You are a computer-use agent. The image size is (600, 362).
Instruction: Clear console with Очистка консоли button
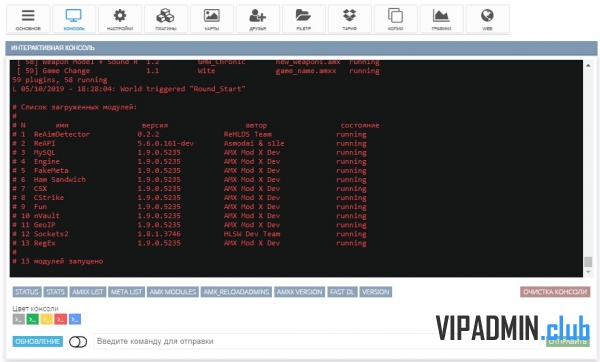point(555,292)
